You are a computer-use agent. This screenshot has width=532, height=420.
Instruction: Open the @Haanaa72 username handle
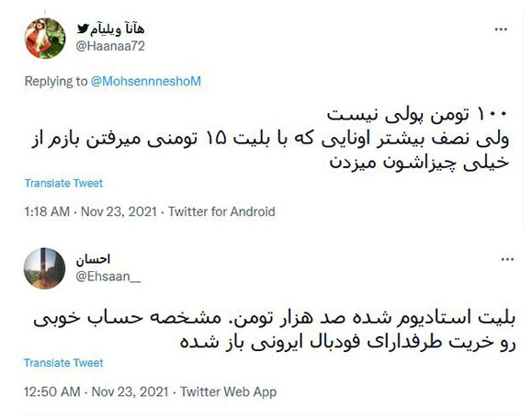point(110,46)
